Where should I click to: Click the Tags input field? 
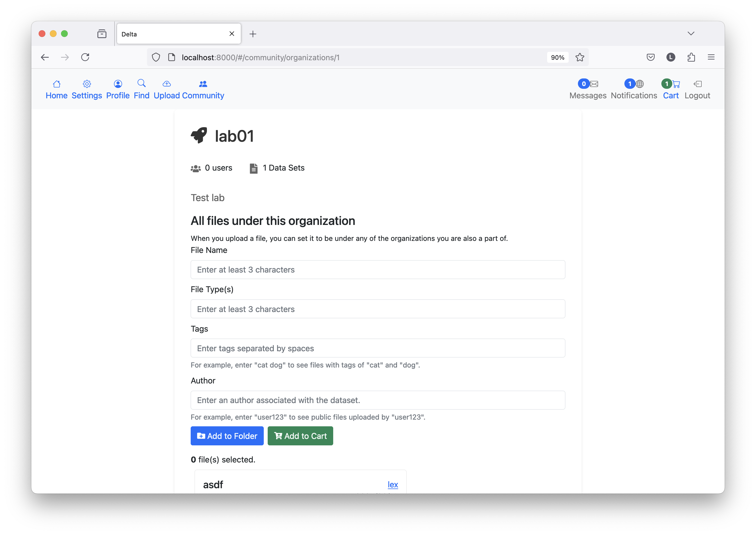pos(377,348)
